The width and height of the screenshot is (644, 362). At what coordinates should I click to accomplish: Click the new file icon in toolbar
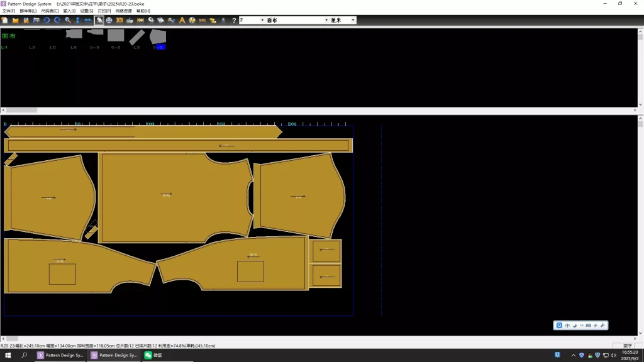click(6, 20)
